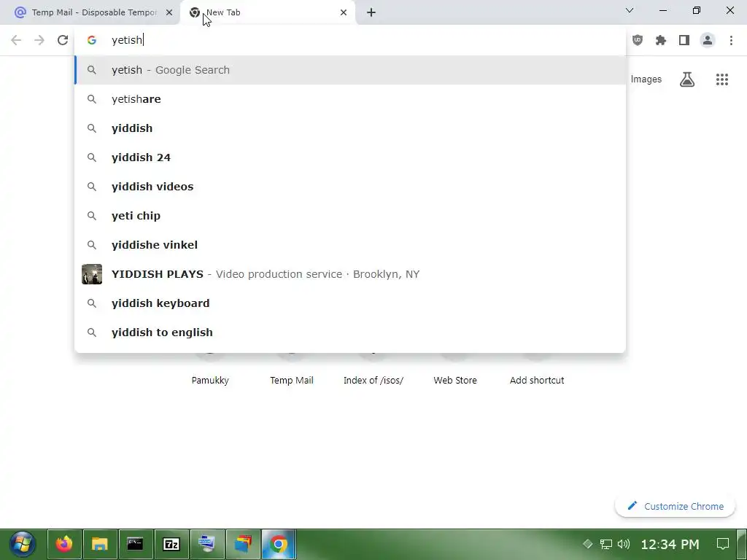Pick the 'yeti chip' suggestion
747x560 pixels.
click(x=350, y=216)
